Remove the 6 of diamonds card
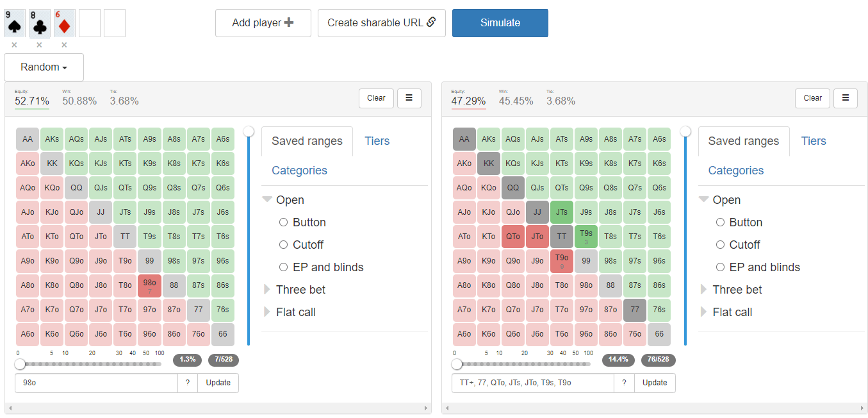Viewport: 868px width, 418px height. tap(64, 45)
